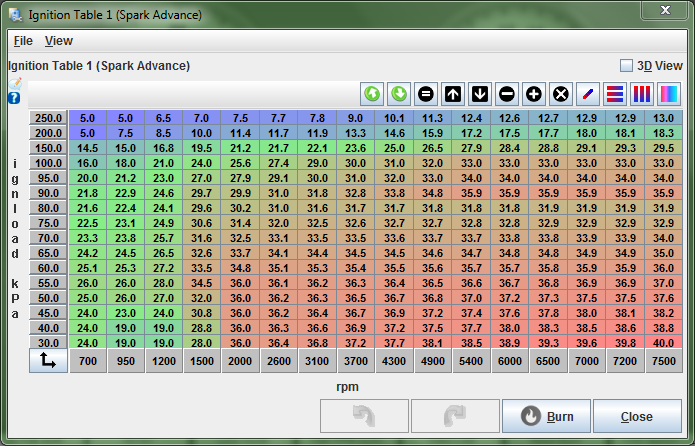Select the 700 rpm column header
This screenshot has width=695, height=446.
tap(88, 360)
